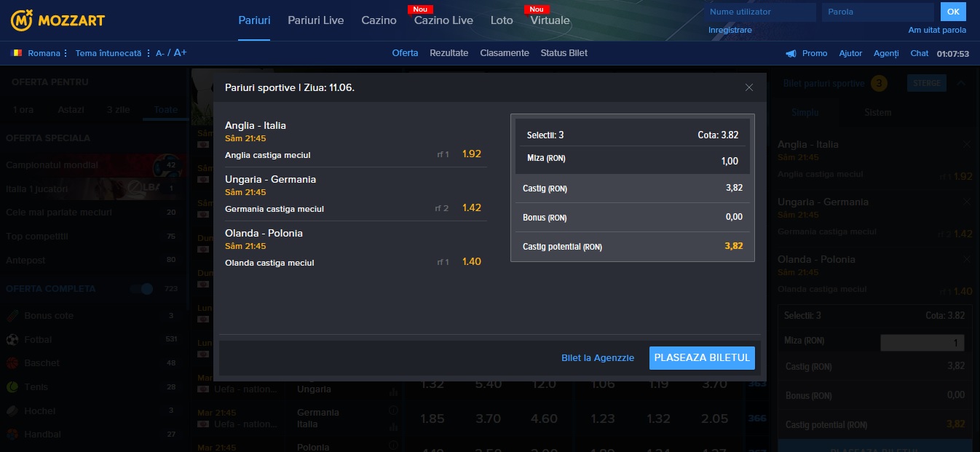Click the Promo megaphone icon

point(791,53)
